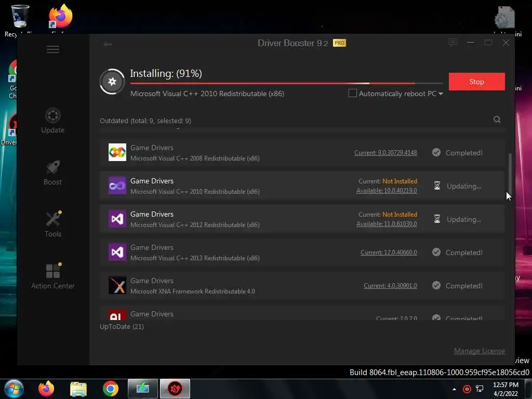The image size is (532, 399).
Task: Open the Current: 12.0.40660.0 version link
Action: pyautogui.click(x=389, y=252)
